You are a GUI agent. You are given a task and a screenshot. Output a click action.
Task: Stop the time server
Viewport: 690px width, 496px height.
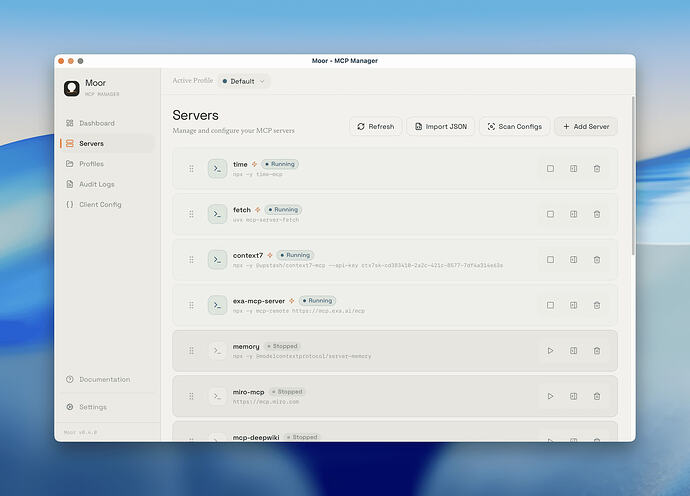click(550, 169)
